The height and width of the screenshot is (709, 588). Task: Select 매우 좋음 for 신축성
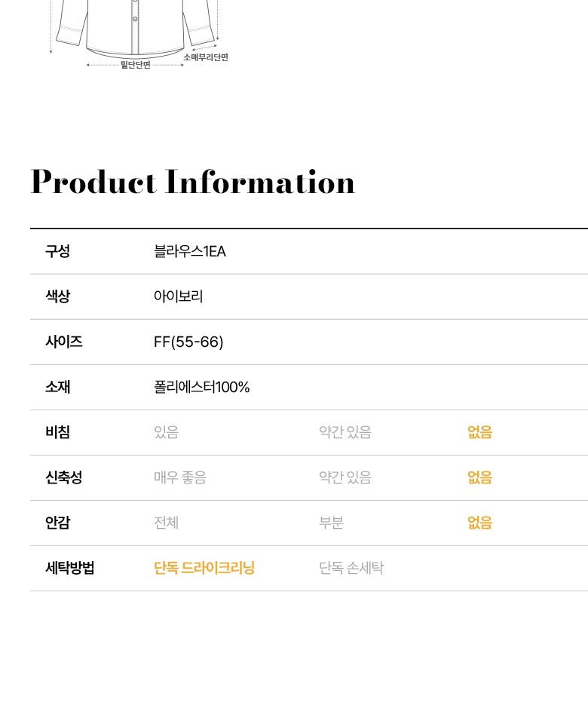pyautogui.click(x=179, y=477)
